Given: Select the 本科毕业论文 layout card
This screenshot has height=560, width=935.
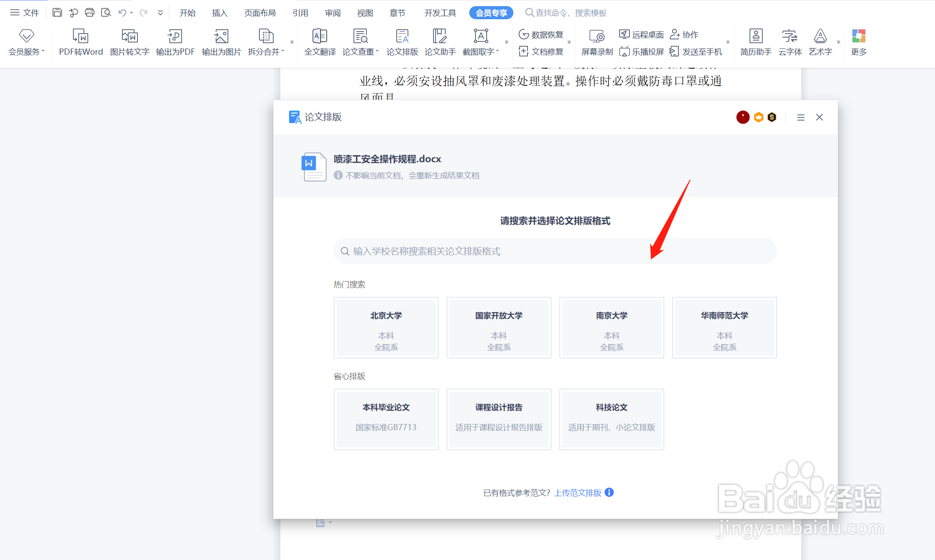Looking at the screenshot, I should click(386, 419).
